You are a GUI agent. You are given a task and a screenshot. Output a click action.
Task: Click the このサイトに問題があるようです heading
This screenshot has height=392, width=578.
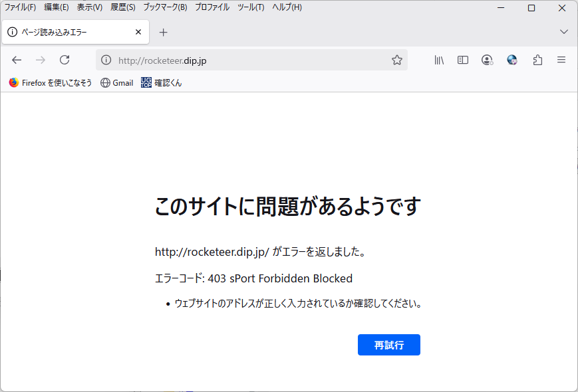(x=288, y=206)
